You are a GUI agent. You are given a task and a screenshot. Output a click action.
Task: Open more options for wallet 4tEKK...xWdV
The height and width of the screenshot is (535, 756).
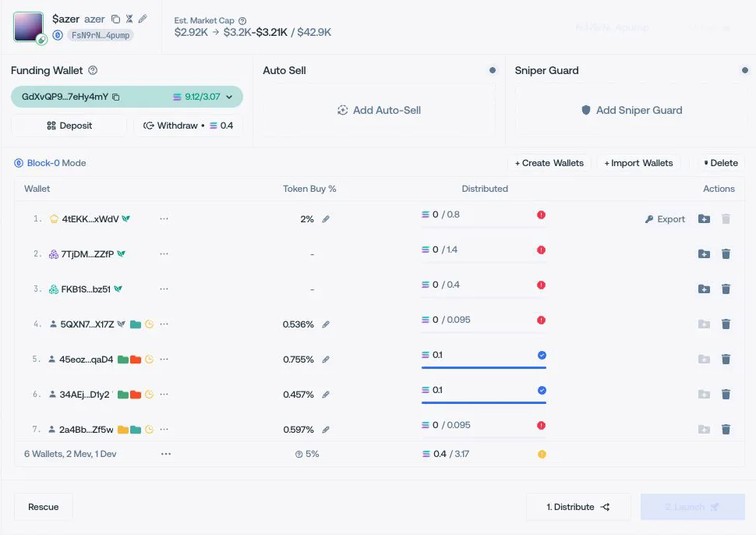coord(164,218)
